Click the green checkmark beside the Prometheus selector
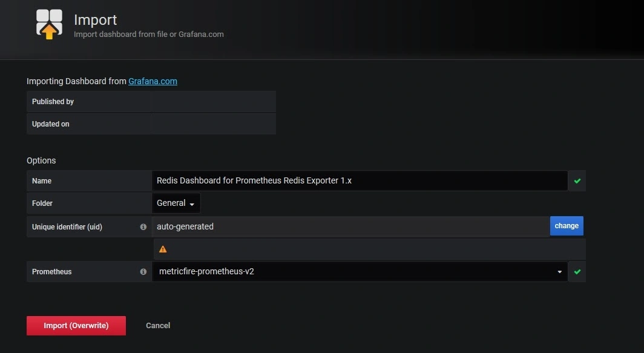The image size is (644, 353). tap(577, 272)
